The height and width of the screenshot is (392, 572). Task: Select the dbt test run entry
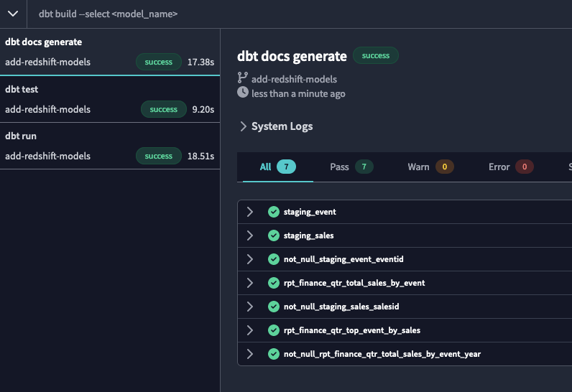(x=110, y=99)
